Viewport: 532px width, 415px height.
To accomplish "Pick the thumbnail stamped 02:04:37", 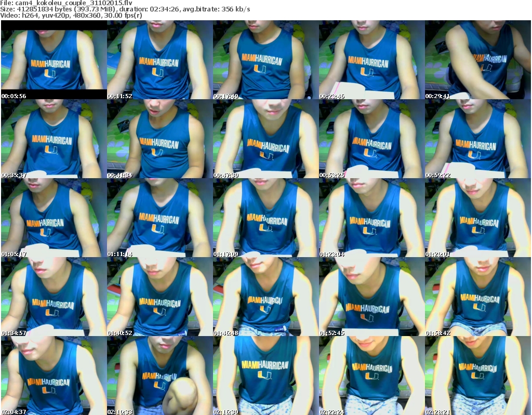I will [x=54, y=376].
